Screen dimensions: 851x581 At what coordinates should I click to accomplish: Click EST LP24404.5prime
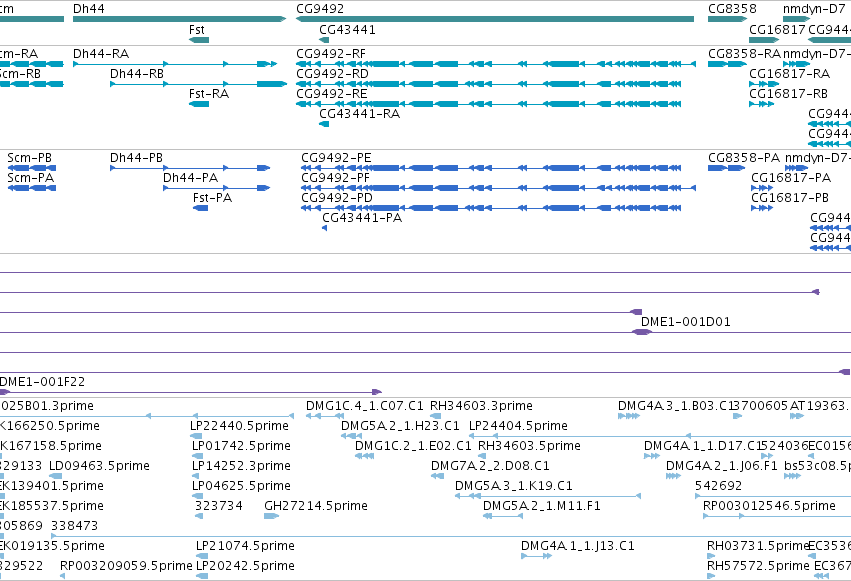coord(660,436)
